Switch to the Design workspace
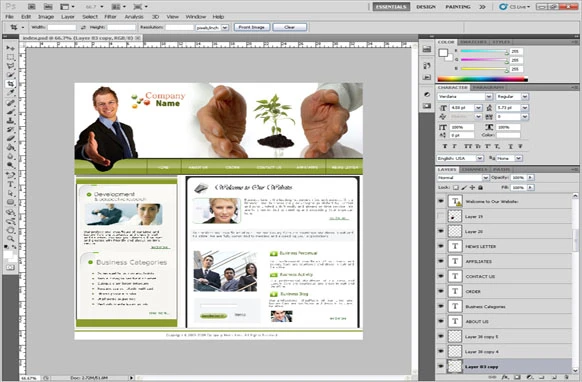The height and width of the screenshot is (382, 582). point(426,7)
